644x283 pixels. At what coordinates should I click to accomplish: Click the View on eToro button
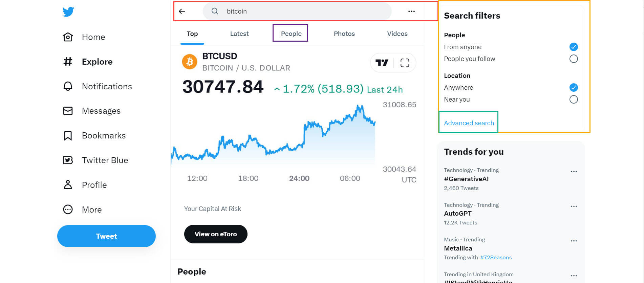[216, 234]
